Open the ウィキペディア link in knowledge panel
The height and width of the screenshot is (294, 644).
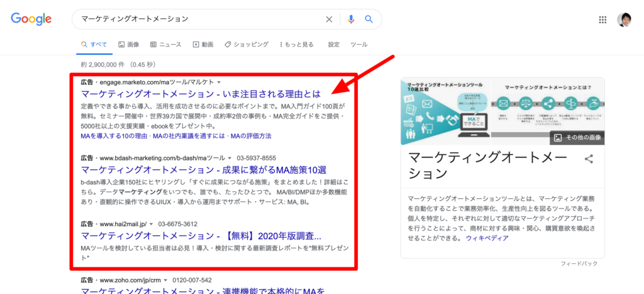pos(487,238)
